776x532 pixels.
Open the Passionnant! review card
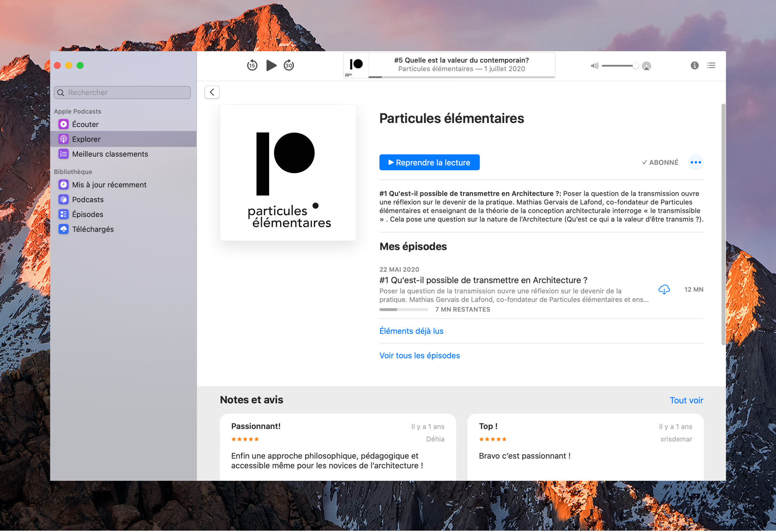(x=338, y=448)
